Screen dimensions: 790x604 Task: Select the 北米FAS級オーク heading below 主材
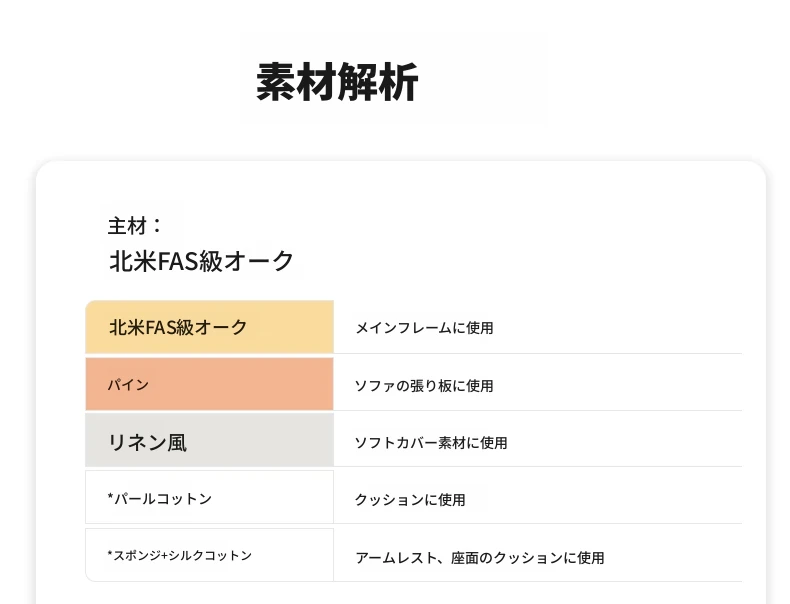pos(201,262)
